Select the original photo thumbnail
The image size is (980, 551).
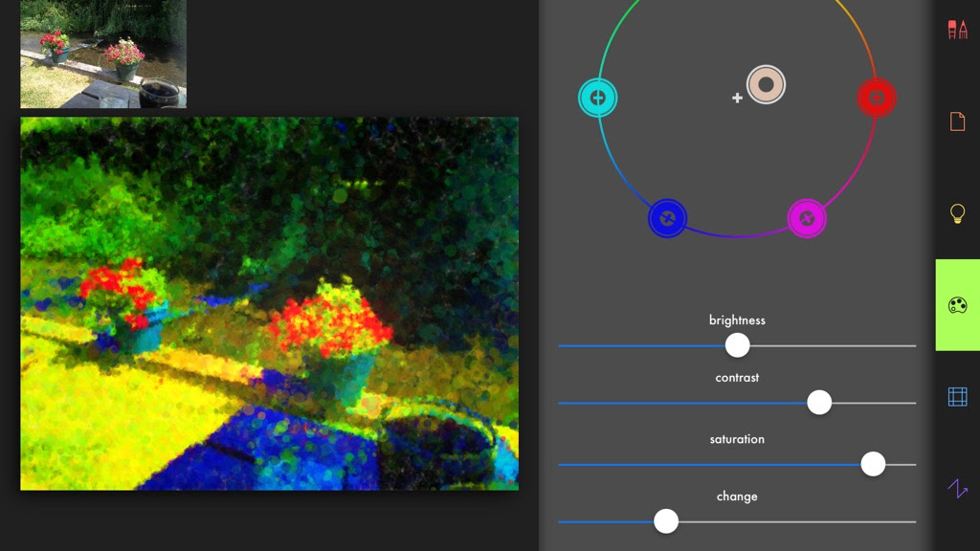point(103,54)
